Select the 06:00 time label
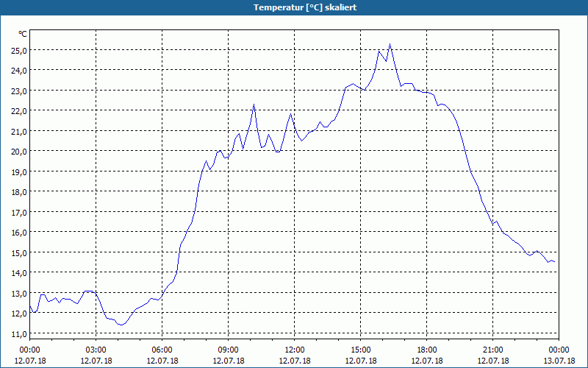The height and width of the screenshot is (368, 588). click(x=162, y=350)
